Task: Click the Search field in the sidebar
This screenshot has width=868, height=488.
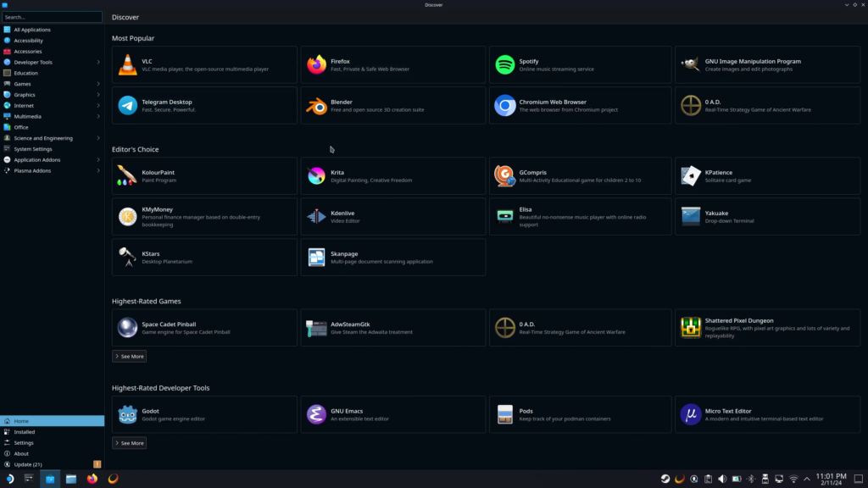Action: (x=52, y=17)
